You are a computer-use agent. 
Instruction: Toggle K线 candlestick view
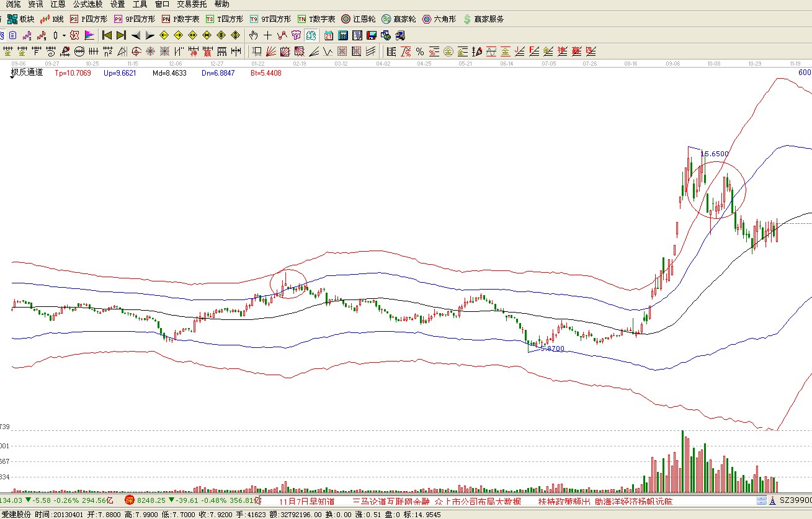point(52,19)
